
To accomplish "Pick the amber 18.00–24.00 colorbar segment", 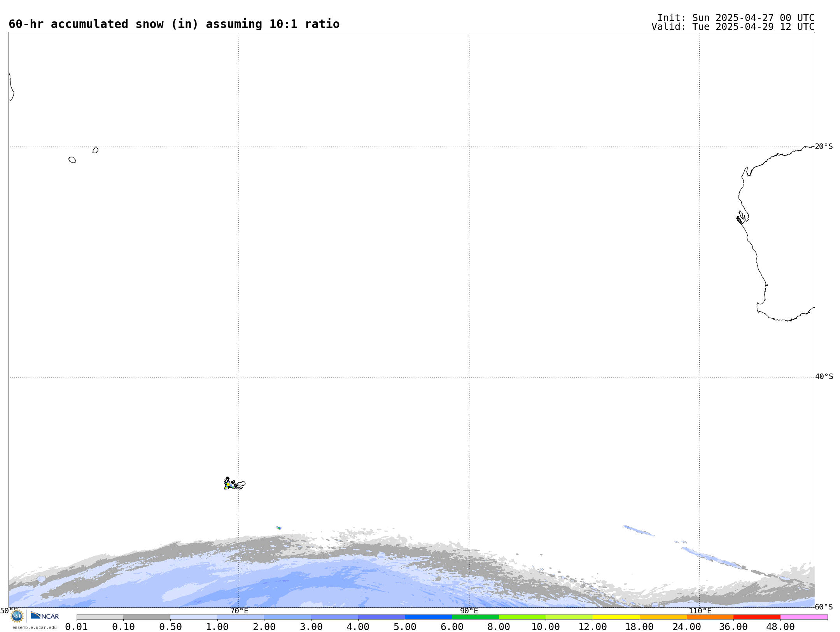I will [663, 617].
